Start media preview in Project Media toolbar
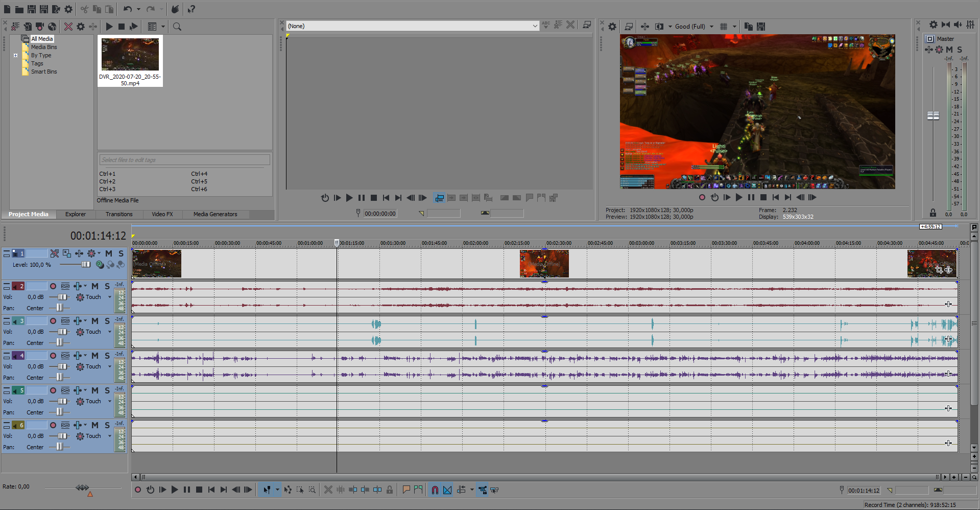Image resolution: width=980 pixels, height=510 pixels. point(109,27)
